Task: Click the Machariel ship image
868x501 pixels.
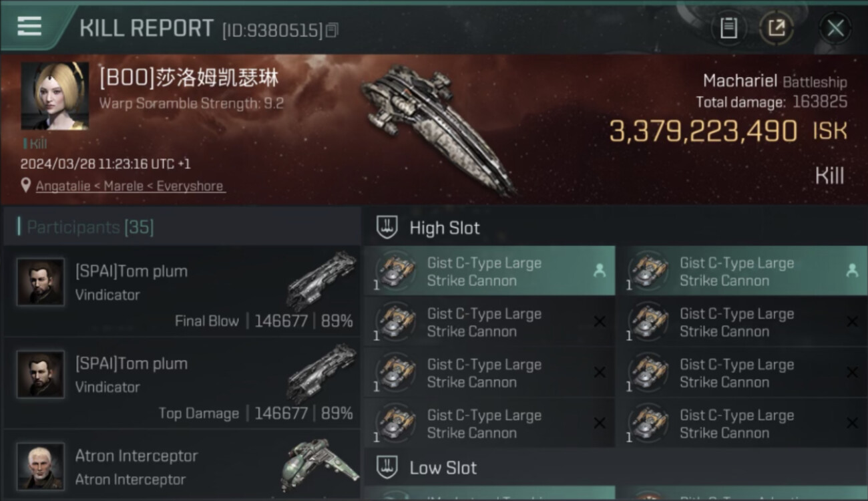Action: [x=437, y=129]
